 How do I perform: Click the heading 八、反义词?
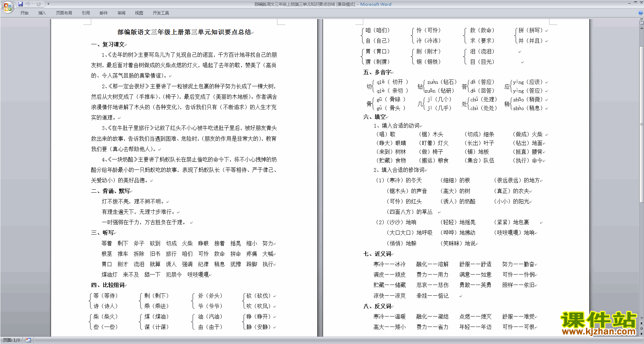coord(377,306)
